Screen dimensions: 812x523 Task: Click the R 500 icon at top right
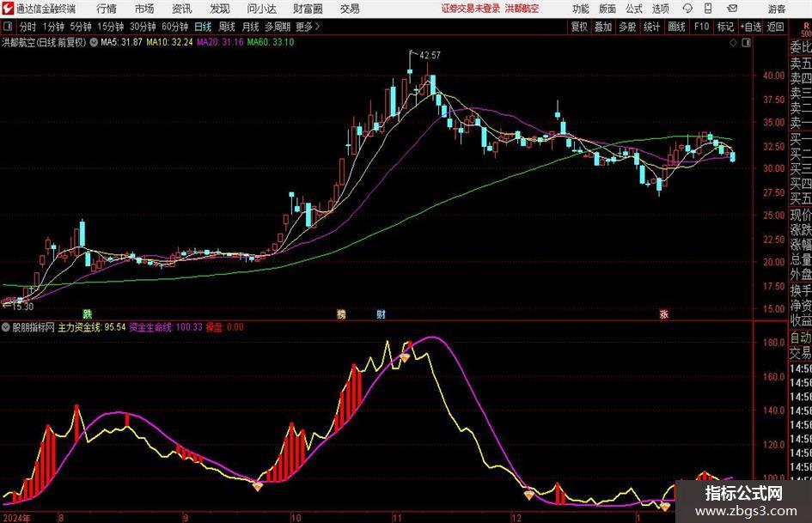tap(806, 29)
